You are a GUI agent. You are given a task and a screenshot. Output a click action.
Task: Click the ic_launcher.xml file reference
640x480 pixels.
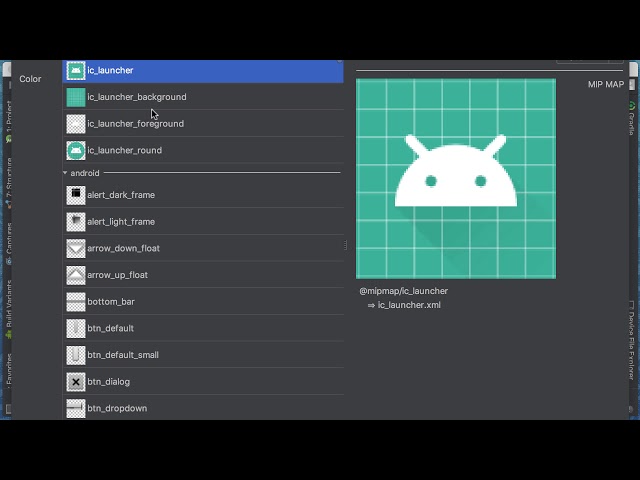pos(409,305)
